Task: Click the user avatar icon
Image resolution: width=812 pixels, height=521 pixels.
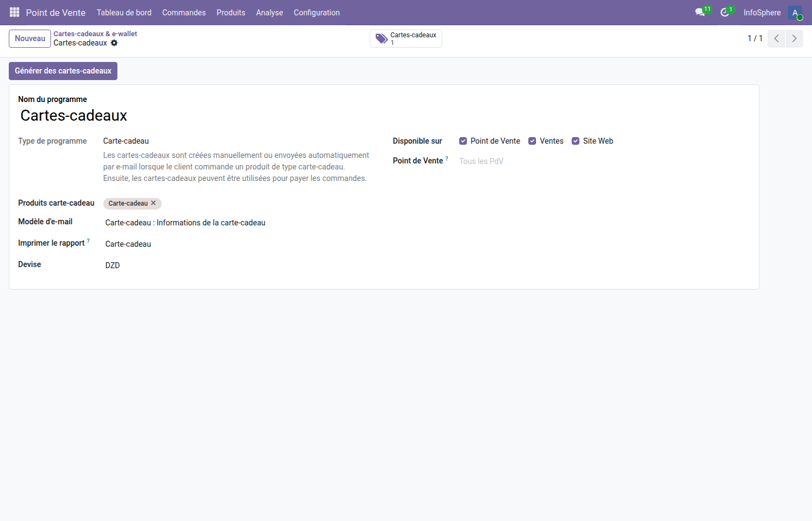Action: (x=795, y=13)
